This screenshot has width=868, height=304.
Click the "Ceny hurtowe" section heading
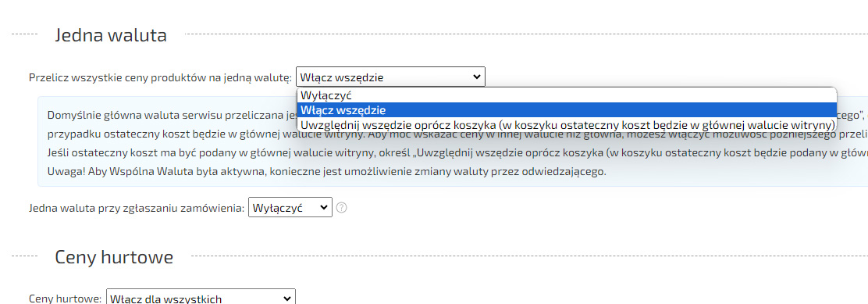tap(114, 257)
